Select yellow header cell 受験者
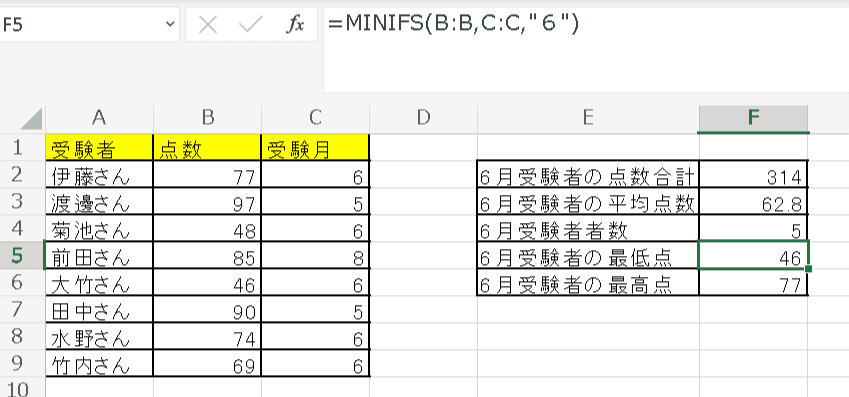849x397 pixels. (99, 147)
